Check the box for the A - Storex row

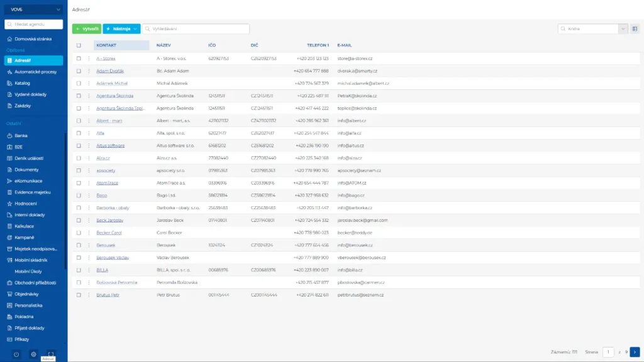click(79, 58)
